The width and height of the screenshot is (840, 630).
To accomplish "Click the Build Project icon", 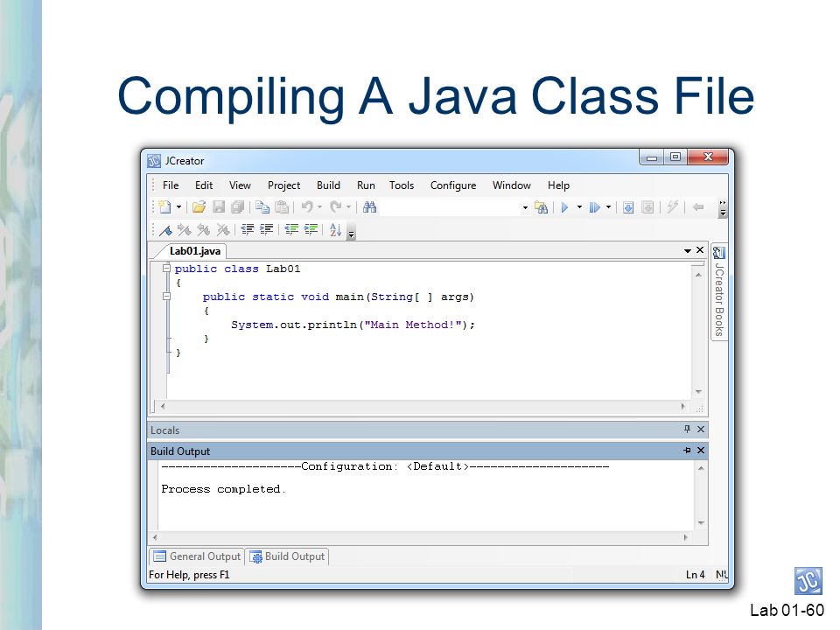I will pyautogui.click(x=628, y=208).
